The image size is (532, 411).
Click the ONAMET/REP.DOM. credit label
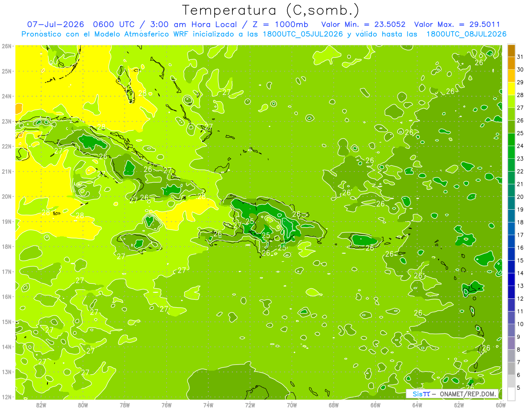467,394
